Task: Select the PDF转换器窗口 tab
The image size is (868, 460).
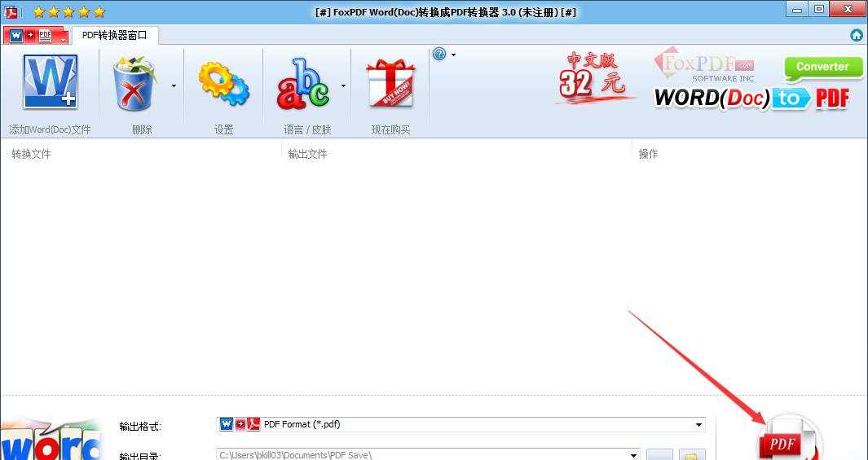Action: [x=115, y=35]
